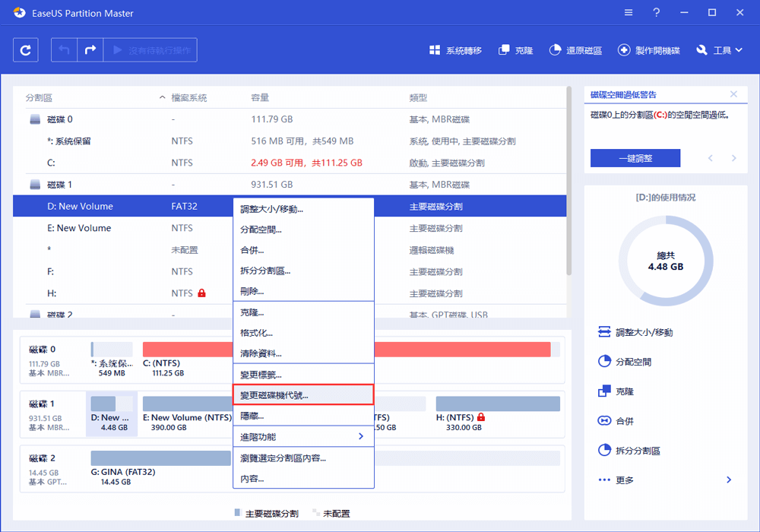Click 克隆 in the right sidebar
Viewport: 760px width, 532px height.
616,391
